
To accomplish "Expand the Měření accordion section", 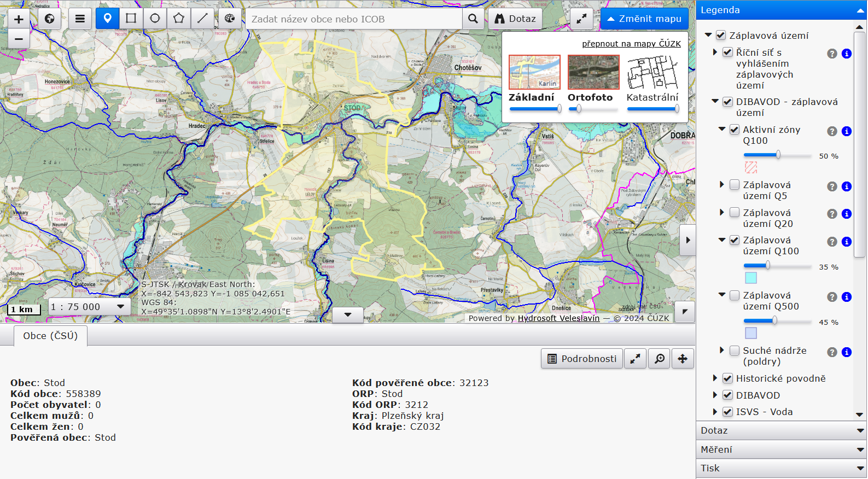I will 781,449.
